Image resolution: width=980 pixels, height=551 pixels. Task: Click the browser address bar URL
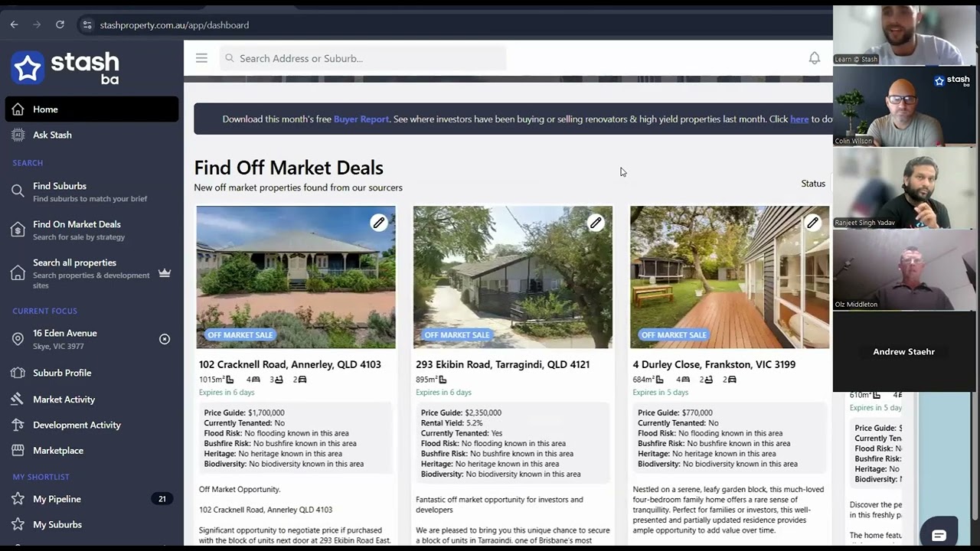point(175,24)
